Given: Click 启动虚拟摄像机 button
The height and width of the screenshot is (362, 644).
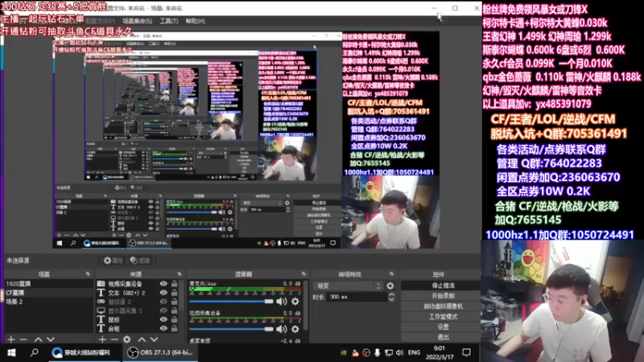Looking at the screenshot, I should [x=442, y=306].
